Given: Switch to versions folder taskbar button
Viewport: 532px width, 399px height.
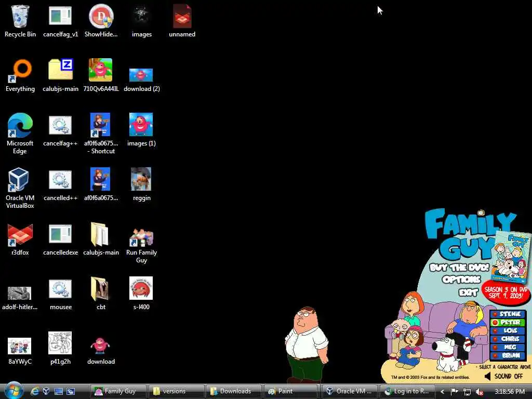Looking at the screenshot, I should (x=177, y=391).
